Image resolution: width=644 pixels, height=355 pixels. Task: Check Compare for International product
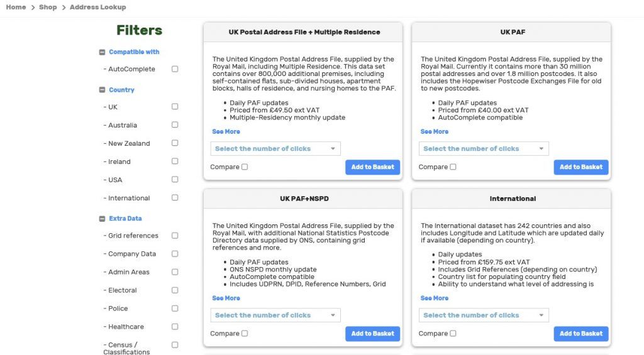pos(453,334)
